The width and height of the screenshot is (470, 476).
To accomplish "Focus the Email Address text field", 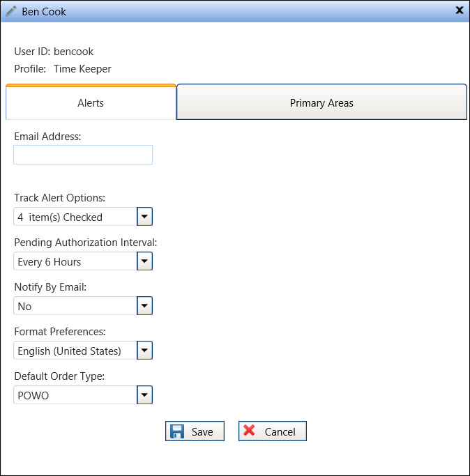I will (x=83, y=155).
